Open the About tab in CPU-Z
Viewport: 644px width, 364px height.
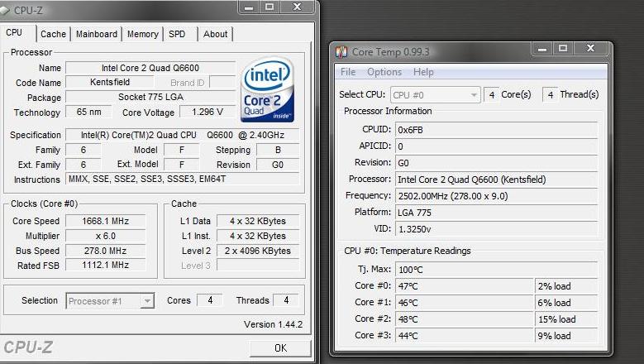[x=215, y=34]
